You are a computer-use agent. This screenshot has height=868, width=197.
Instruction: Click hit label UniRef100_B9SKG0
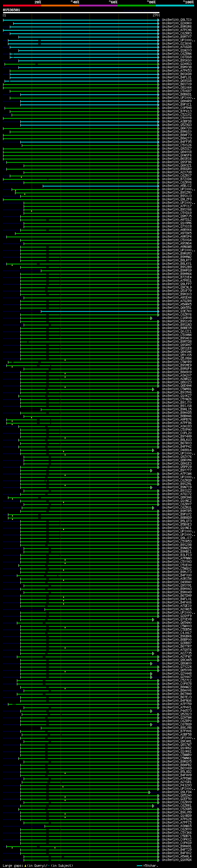(x=177, y=61)
